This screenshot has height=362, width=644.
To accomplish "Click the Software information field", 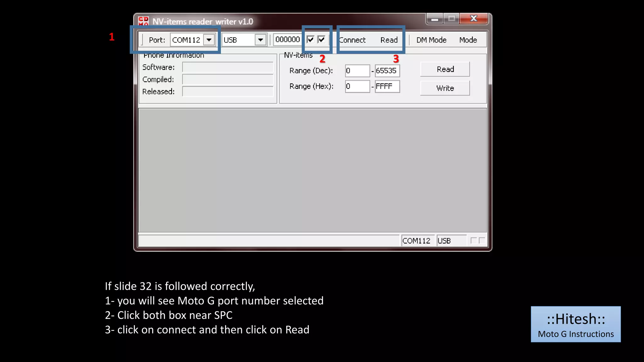I will [x=228, y=67].
